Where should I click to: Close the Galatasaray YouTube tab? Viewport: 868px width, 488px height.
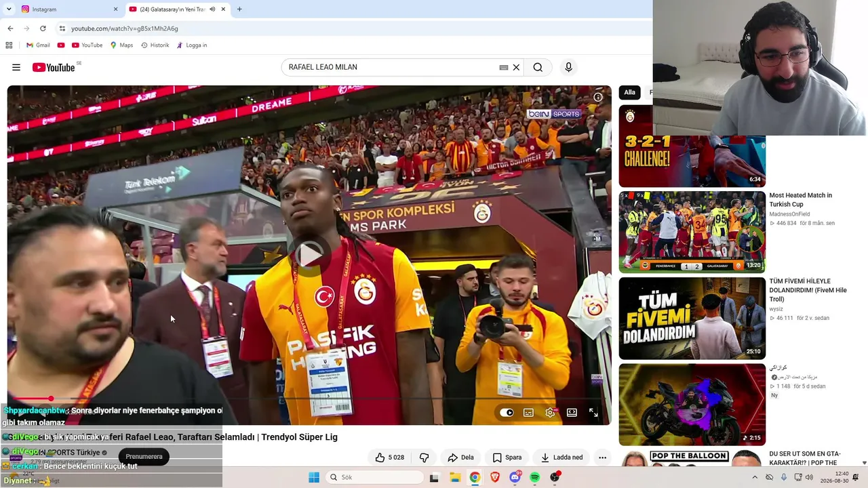coord(223,9)
